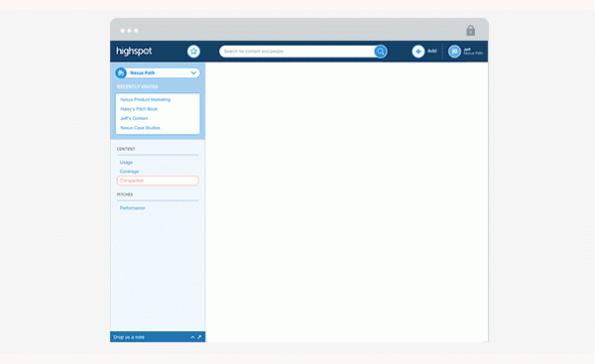The height and width of the screenshot is (364, 595).
Task: Click the Nexus Path palm tree icon
Action: point(121,72)
